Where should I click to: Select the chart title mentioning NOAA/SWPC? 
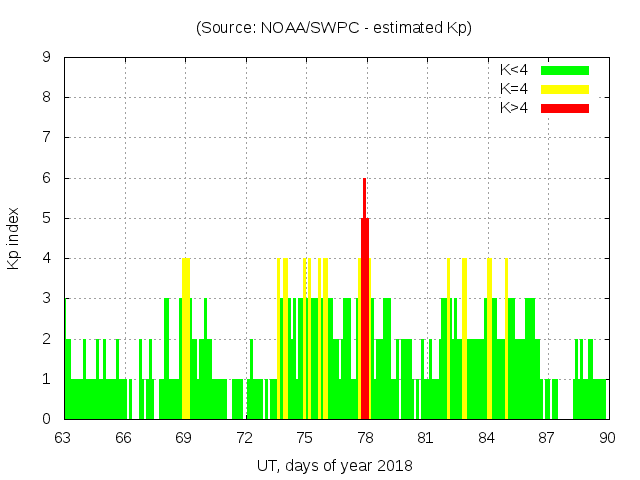pos(334,27)
